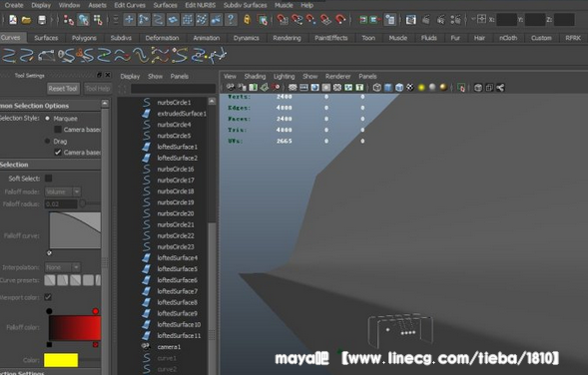Viewport: 588px width, 375px height.
Task: Select the Marquee selection style radio
Action: click(48, 119)
